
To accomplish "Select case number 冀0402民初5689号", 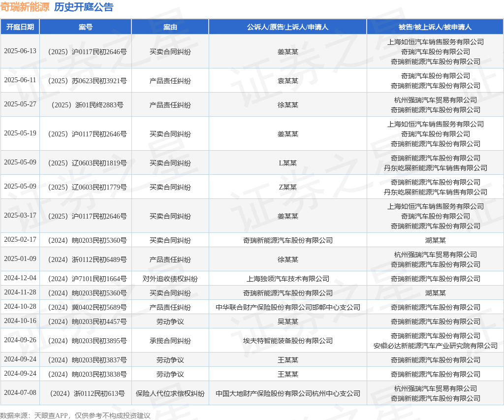I will coord(87,307).
